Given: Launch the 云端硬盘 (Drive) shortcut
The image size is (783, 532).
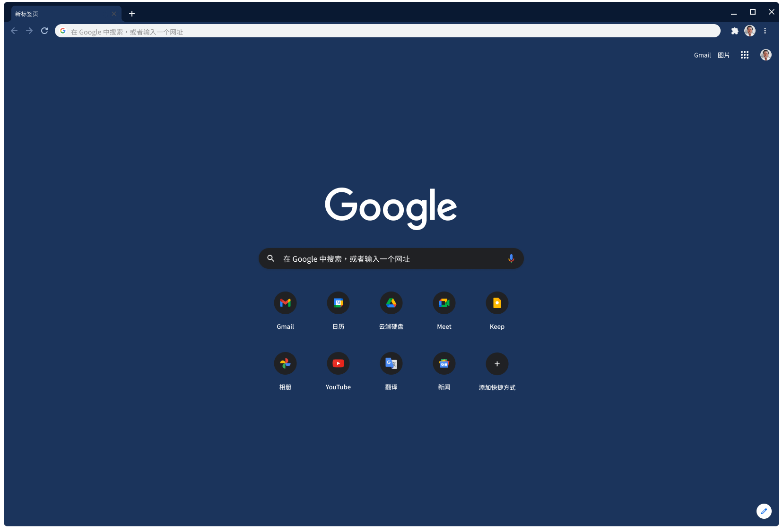Looking at the screenshot, I should [x=391, y=303].
